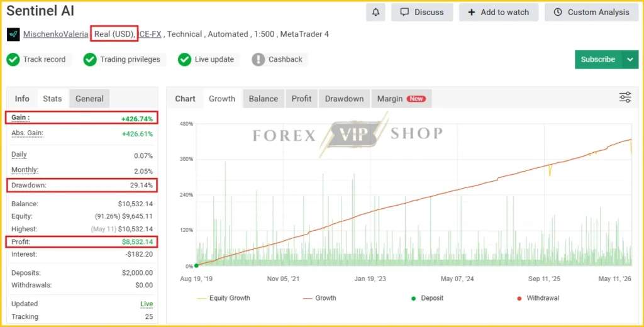The height and width of the screenshot is (327, 644).
Task: Click the green deposit dot on chart
Action: point(196,266)
